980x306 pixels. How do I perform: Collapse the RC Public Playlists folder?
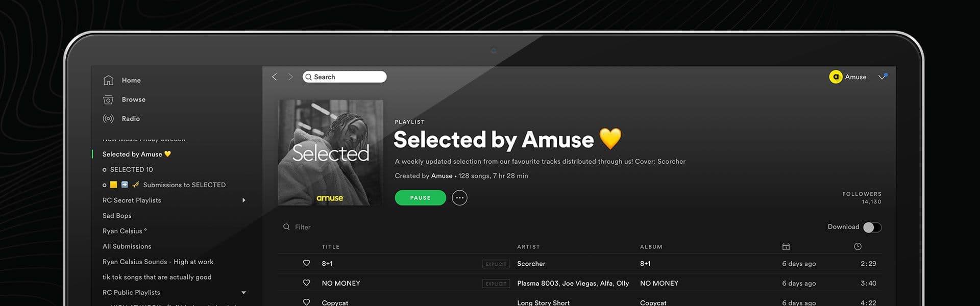243,293
